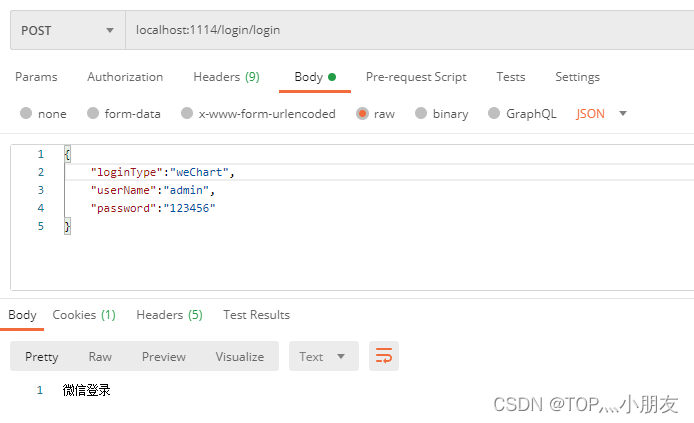Open the Authorization tab

(x=125, y=77)
